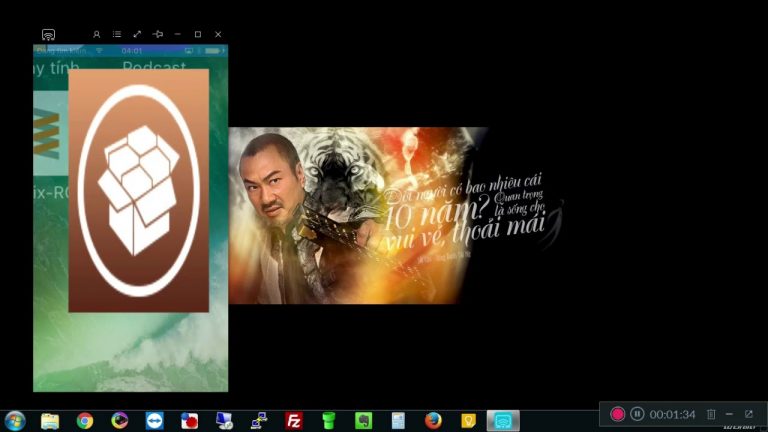768x432 pixels.
Task: Tap the large Cydia box icon
Action: pyautogui.click(x=139, y=190)
